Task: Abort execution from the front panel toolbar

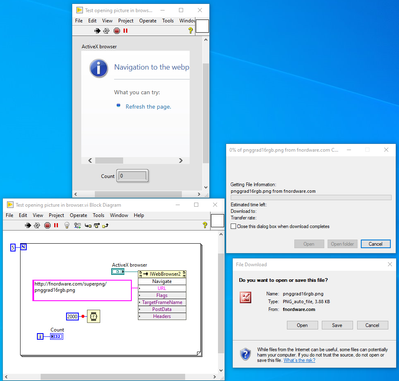Action: [x=116, y=31]
